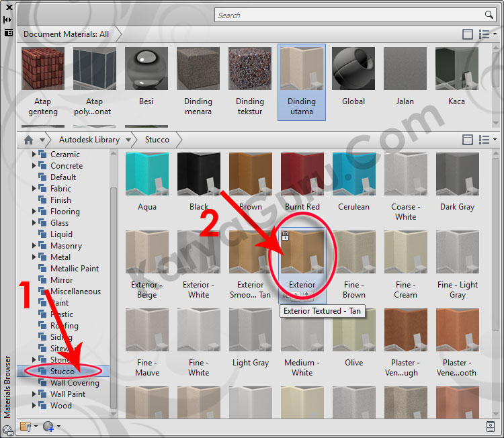504x438 pixels.
Task: Expand the Masonry category in the tree
Action: click(34, 246)
